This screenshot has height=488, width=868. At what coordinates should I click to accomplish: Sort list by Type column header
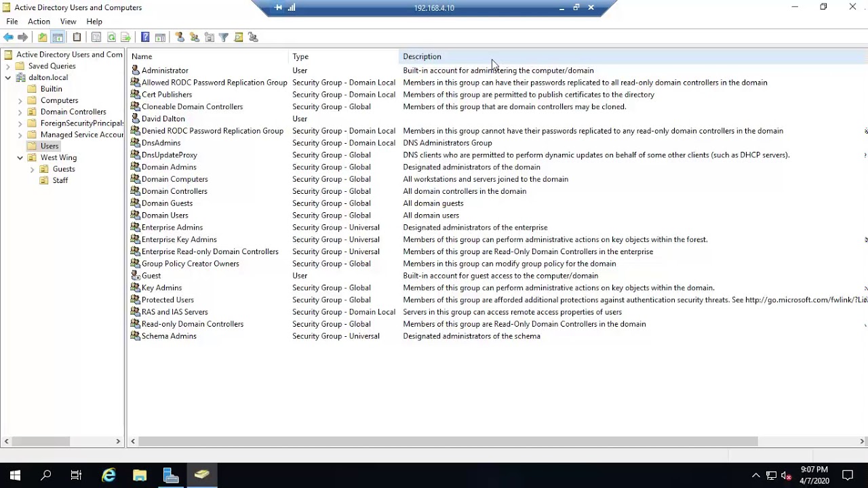tap(344, 56)
